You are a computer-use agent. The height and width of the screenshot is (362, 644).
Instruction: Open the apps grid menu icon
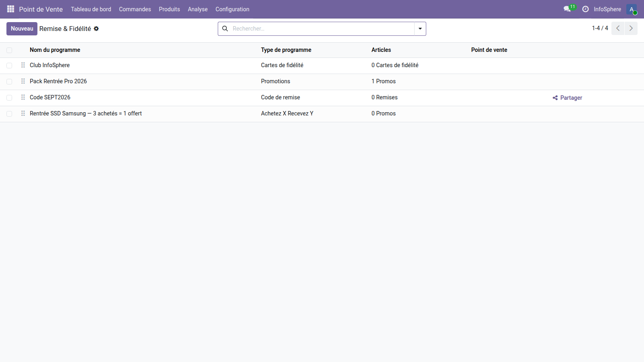pos(10,9)
